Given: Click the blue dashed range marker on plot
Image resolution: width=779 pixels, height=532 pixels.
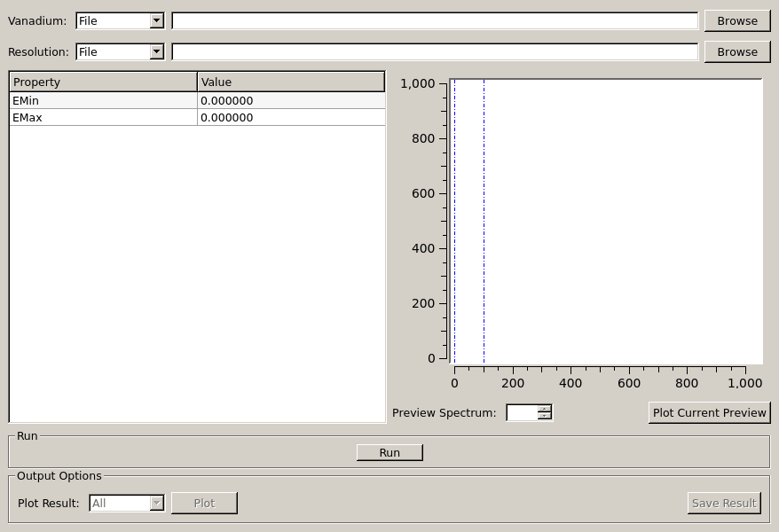Looking at the screenshot, I should pos(454,222).
